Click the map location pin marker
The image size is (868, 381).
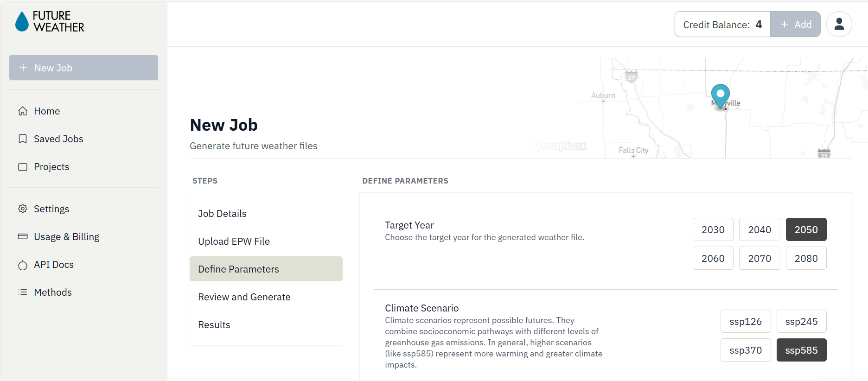click(x=720, y=95)
